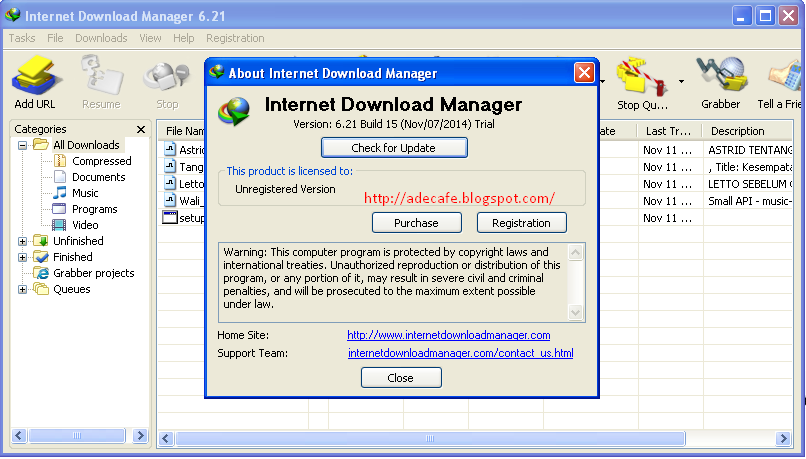This screenshot has width=806, height=459.
Task: Click the Check for Update button
Action: pyautogui.click(x=394, y=148)
